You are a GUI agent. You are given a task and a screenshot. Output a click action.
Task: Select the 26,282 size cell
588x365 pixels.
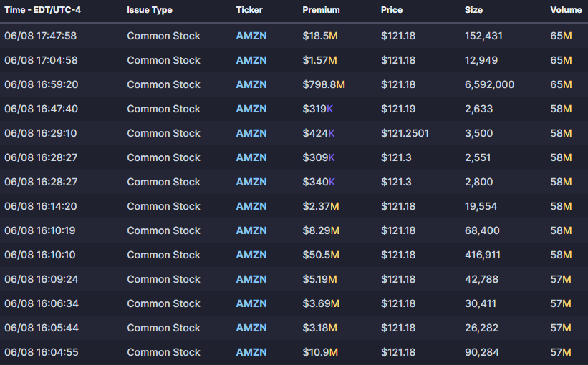click(481, 328)
